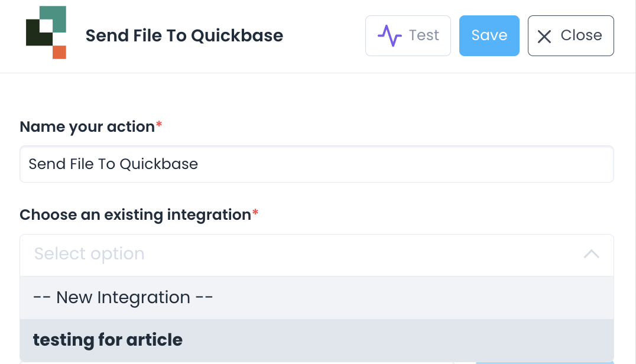
Task: Choose the "-- New Integration --" option
Action: tap(123, 297)
